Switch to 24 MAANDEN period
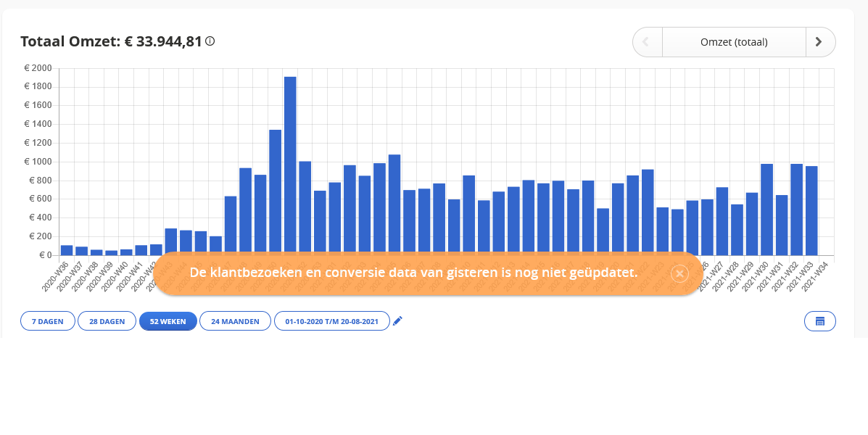Viewport: 868px width, 435px height. click(235, 321)
